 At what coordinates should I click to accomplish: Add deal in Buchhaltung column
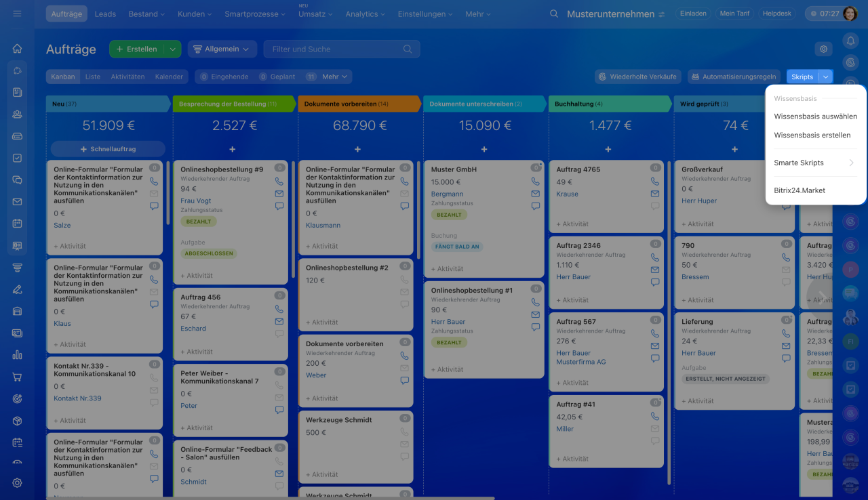pyautogui.click(x=608, y=149)
